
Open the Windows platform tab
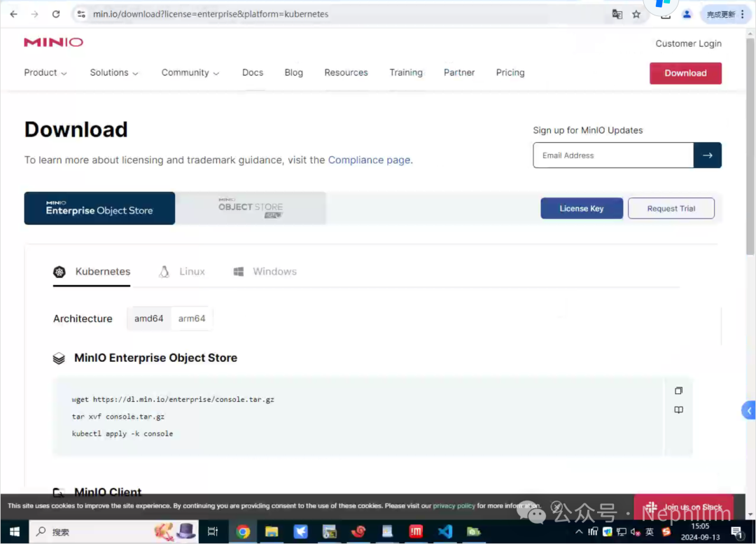click(x=265, y=272)
